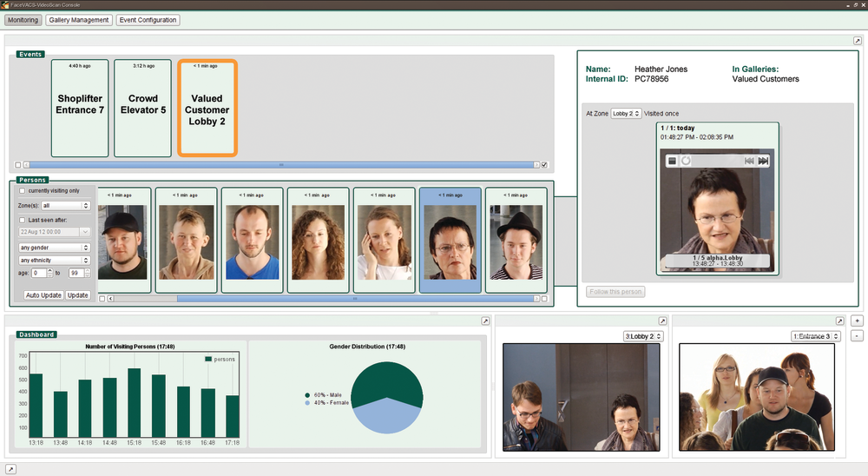The image size is (868, 476).
Task: Toggle the 'Last seen after' checkbox
Action: pyautogui.click(x=22, y=220)
